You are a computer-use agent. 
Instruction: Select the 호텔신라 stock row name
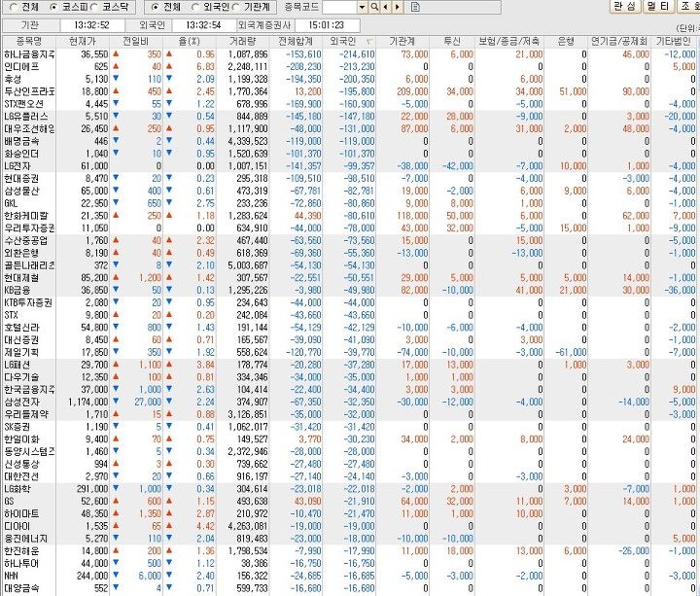tap(21, 328)
